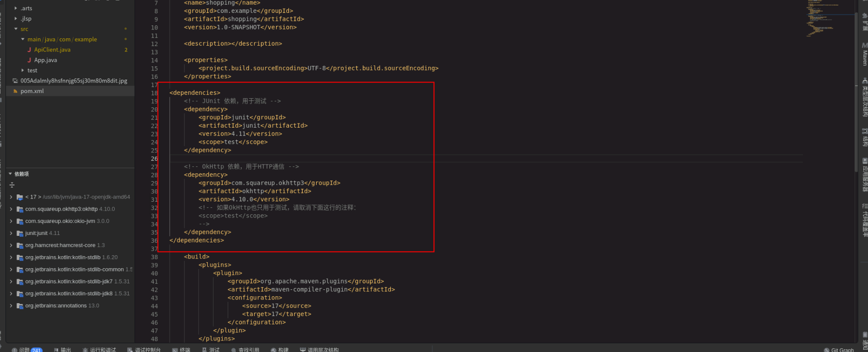Click the library icon beside kotlin-stdlib-jdk7
The height and width of the screenshot is (352, 868).
[x=20, y=282]
